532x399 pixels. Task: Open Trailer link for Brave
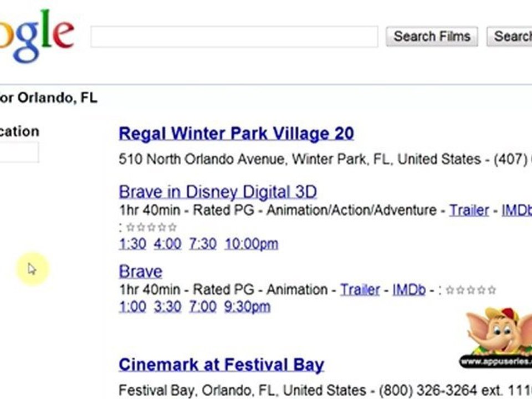(x=360, y=290)
